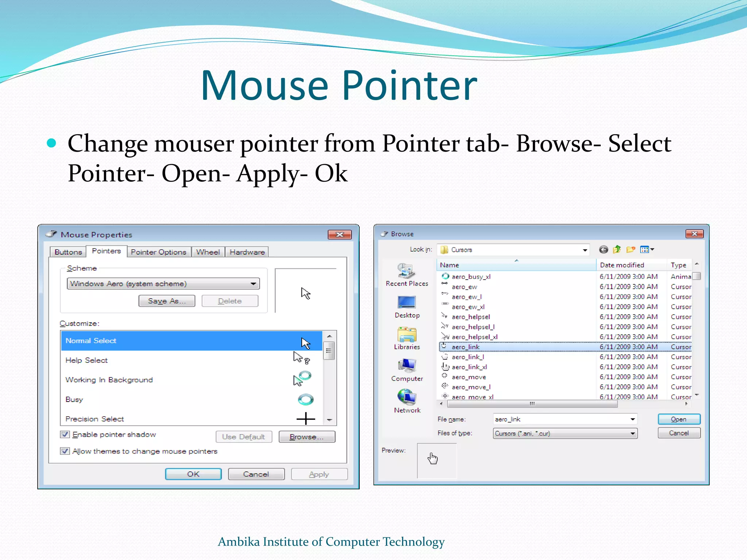
Task: Click the back arrow in Browse toolbar
Action: (603, 250)
